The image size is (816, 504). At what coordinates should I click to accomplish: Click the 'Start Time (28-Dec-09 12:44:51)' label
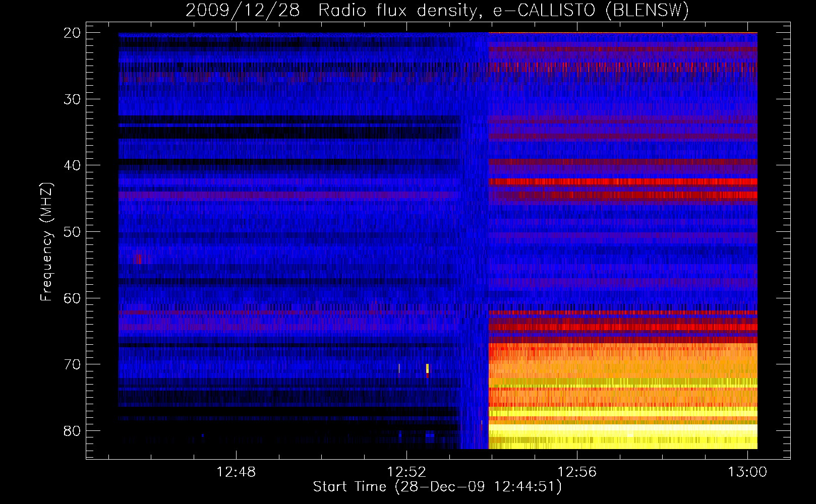click(437, 487)
